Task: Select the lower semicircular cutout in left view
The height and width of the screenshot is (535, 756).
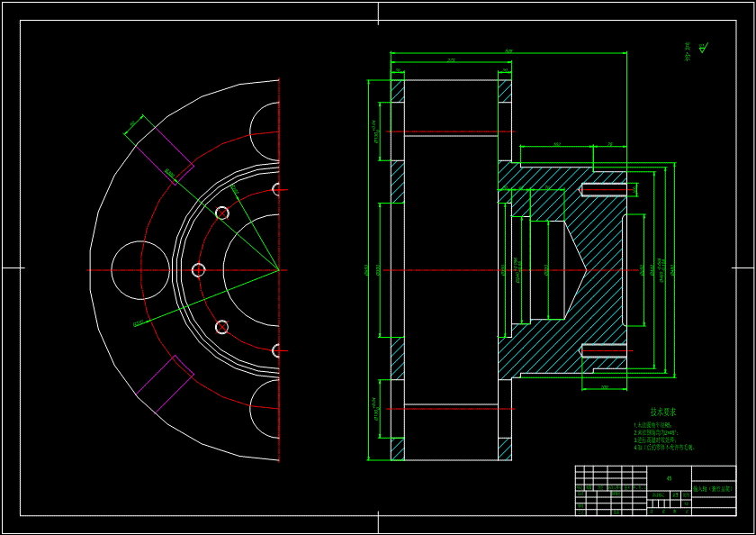Action: (x=265, y=409)
